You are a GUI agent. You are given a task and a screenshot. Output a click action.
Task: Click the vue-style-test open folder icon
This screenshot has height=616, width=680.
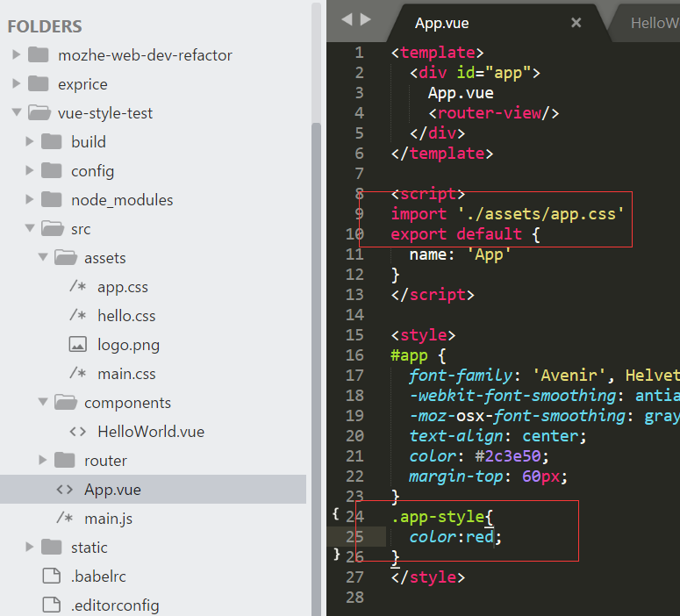tap(39, 112)
